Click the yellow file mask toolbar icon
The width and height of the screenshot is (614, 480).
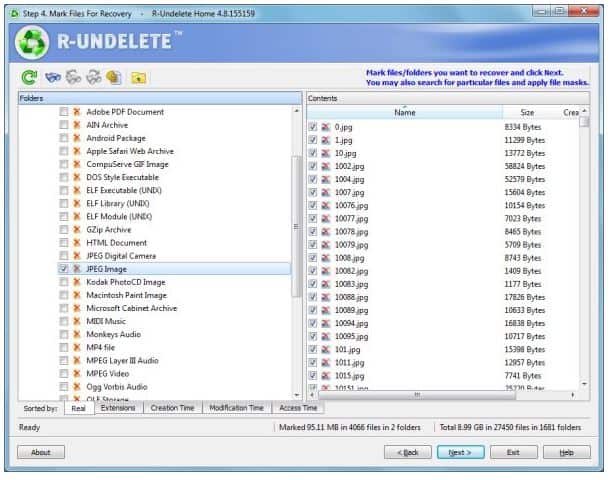(x=114, y=77)
